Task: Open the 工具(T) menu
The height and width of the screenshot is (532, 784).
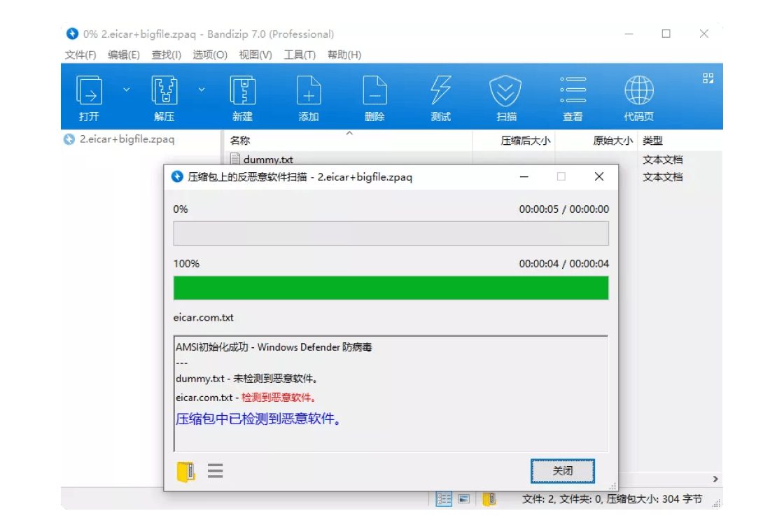Action: coord(300,55)
